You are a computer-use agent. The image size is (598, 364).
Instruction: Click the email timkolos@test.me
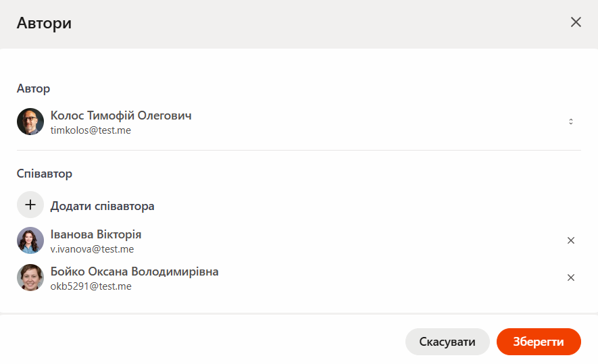click(91, 130)
